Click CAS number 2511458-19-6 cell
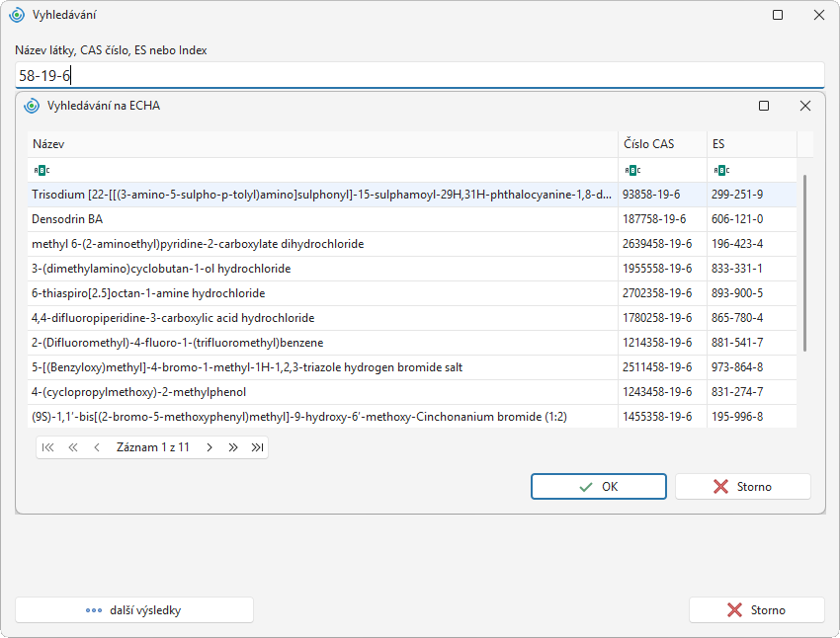The height and width of the screenshot is (638, 840). [x=663, y=367]
